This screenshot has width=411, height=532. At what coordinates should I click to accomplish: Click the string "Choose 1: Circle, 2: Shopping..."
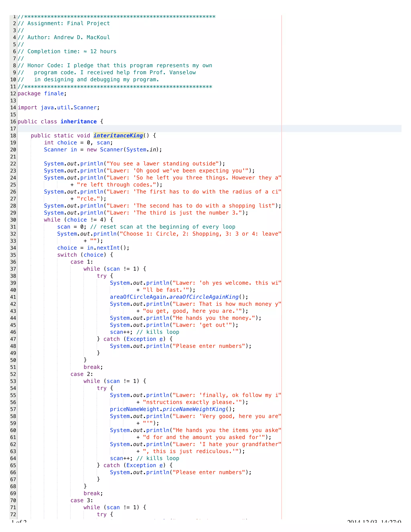[x=201, y=234]
